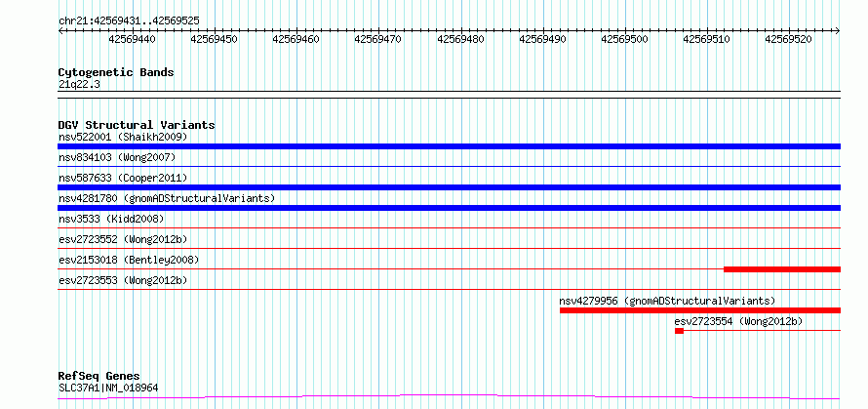Click ruler position 42569490
The width and height of the screenshot is (868, 409).
pos(543,39)
